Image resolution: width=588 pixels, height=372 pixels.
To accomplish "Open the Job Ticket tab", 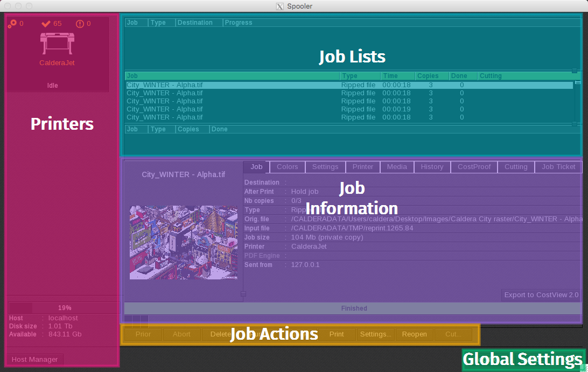I will (558, 167).
